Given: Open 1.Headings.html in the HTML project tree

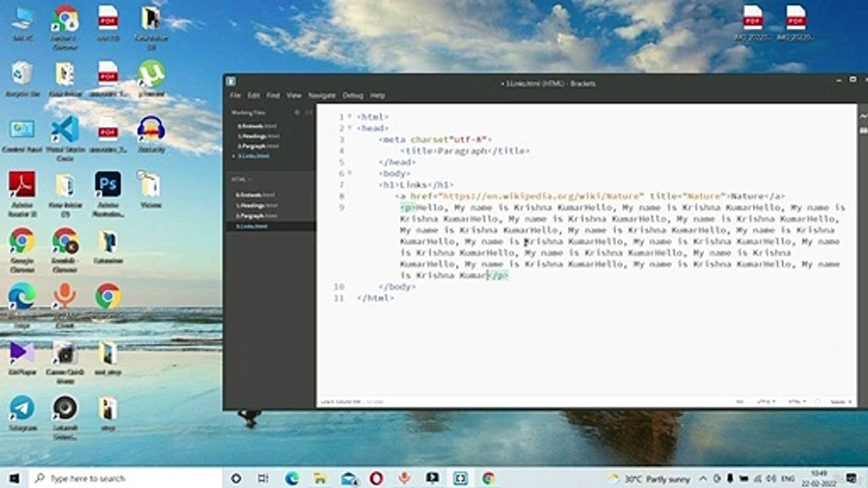Looking at the screenshot, I should (256, 205).
